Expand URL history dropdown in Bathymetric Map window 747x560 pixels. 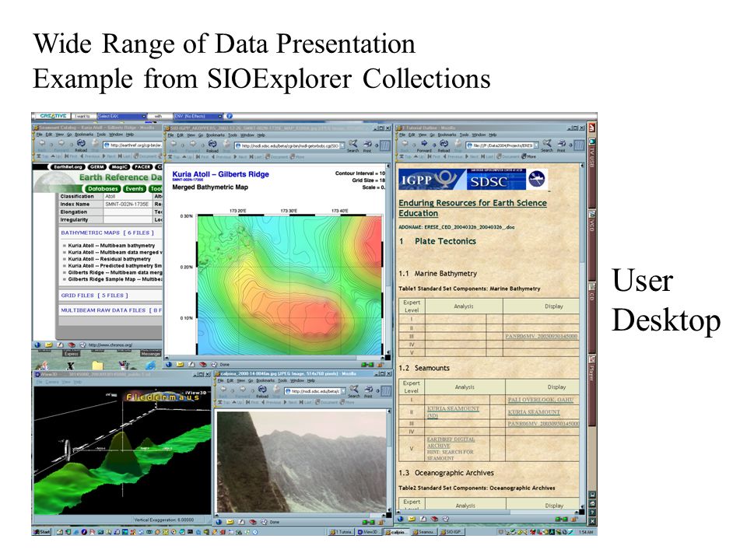click(341, 145)
